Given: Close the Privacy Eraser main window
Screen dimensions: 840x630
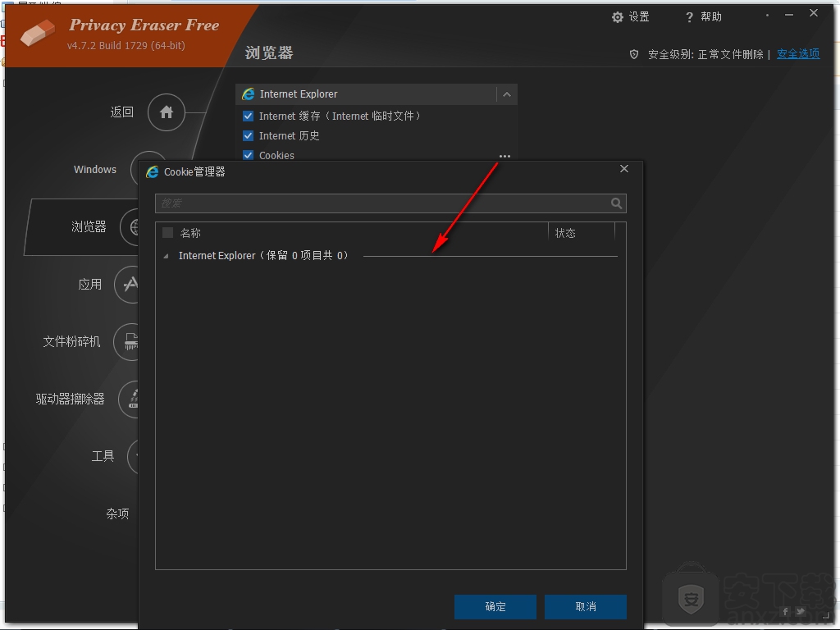Looking at the screenshot, I should (x=814, y=13).
